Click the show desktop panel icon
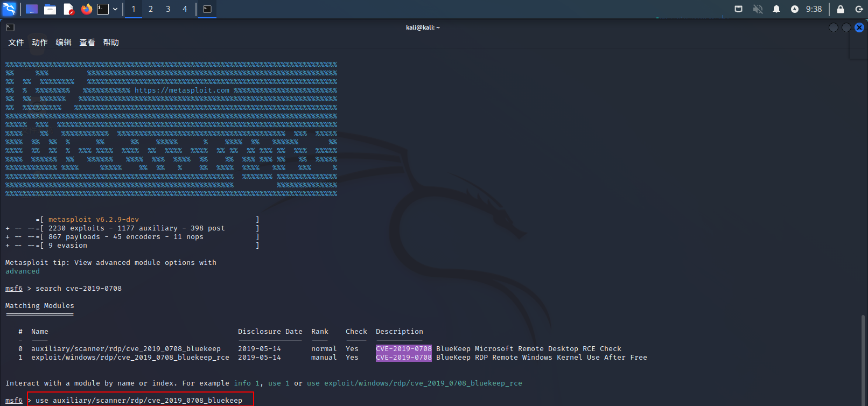This screenshot has width=868, height=406. [x=32, y=9]
